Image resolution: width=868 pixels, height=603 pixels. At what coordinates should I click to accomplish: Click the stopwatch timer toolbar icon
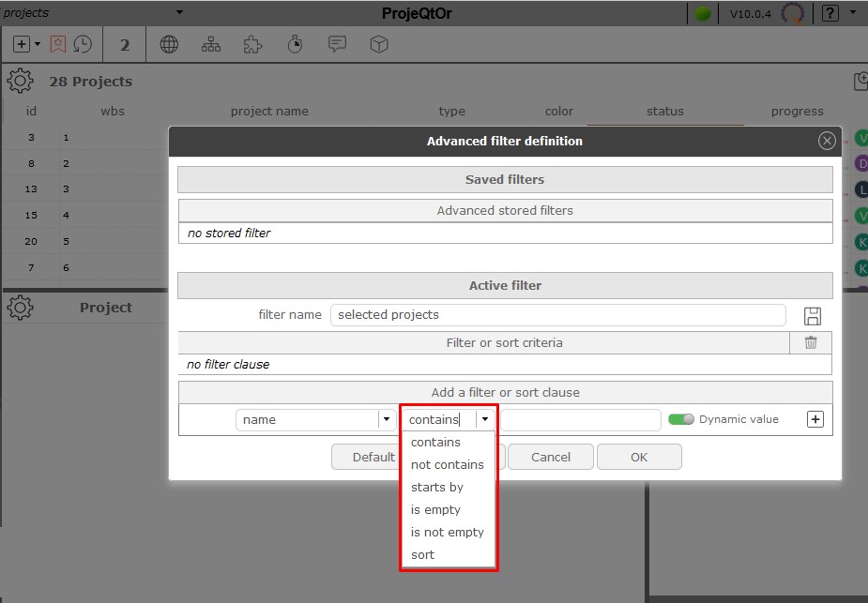[x=295, y=44]
